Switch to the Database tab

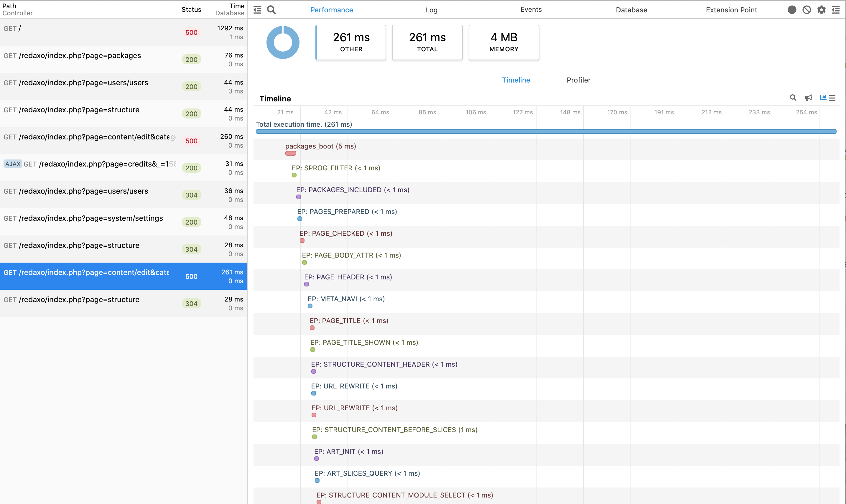pos(631,10)
